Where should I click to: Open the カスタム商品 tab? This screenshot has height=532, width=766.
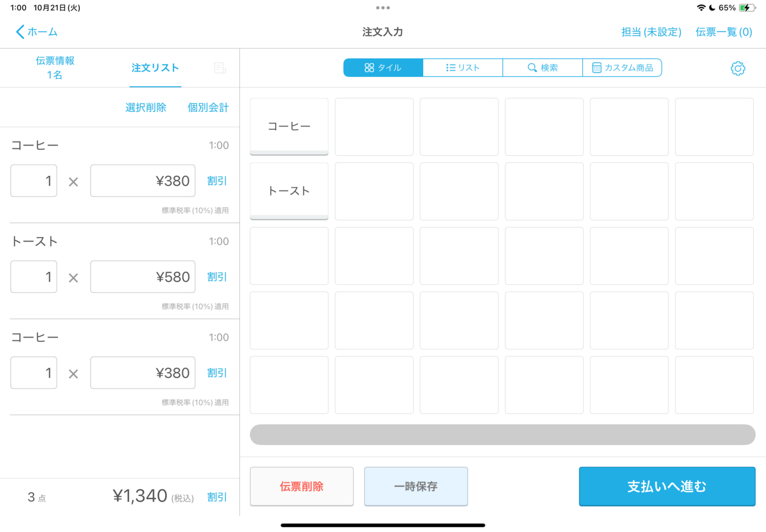click(622, 68)
